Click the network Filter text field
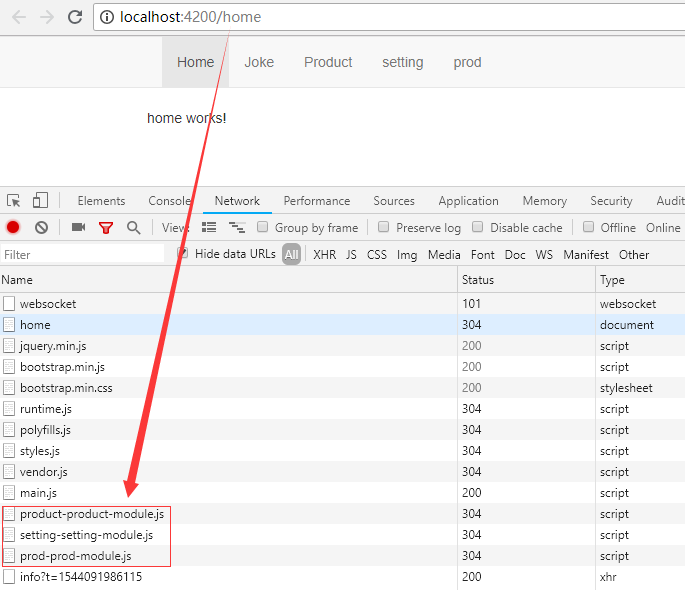The image size is (685, 590). (82, 255)
